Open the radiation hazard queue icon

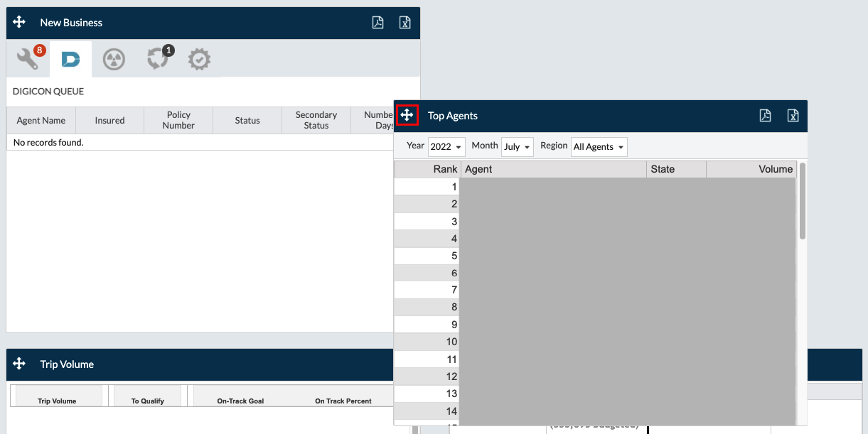pos(112,59)
